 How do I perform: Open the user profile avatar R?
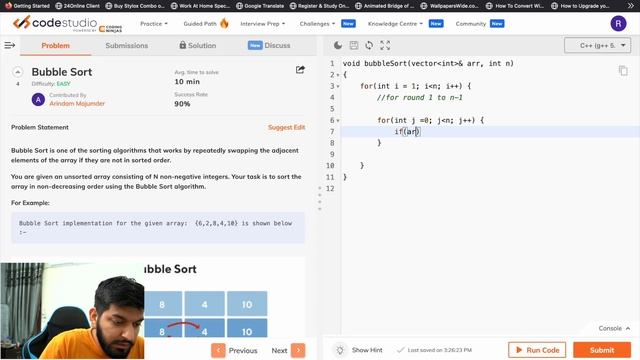tap(618, 24)
